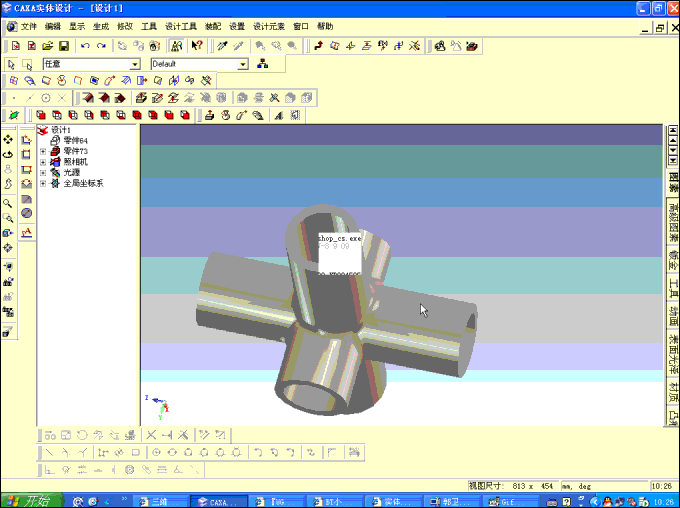The image size is (680, 508).
Task: Click the What's This help pointer icon
Action: (x=196, y=46)
